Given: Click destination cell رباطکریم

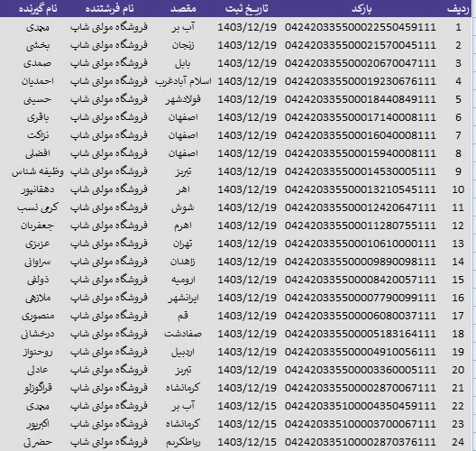Looking at the screenshot, I should (183, 442).
